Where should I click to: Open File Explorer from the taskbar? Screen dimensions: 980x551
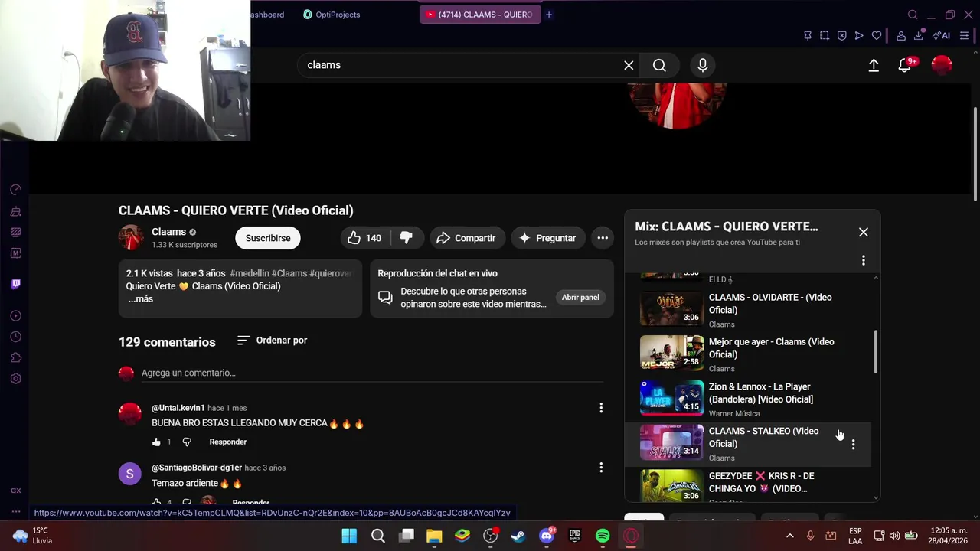(x=434, y=536)
